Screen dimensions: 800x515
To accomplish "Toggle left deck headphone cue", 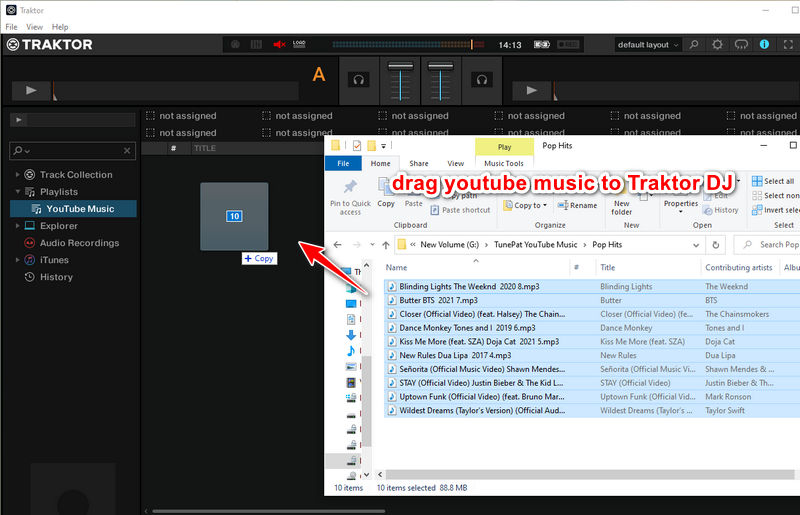I will 359,80.
